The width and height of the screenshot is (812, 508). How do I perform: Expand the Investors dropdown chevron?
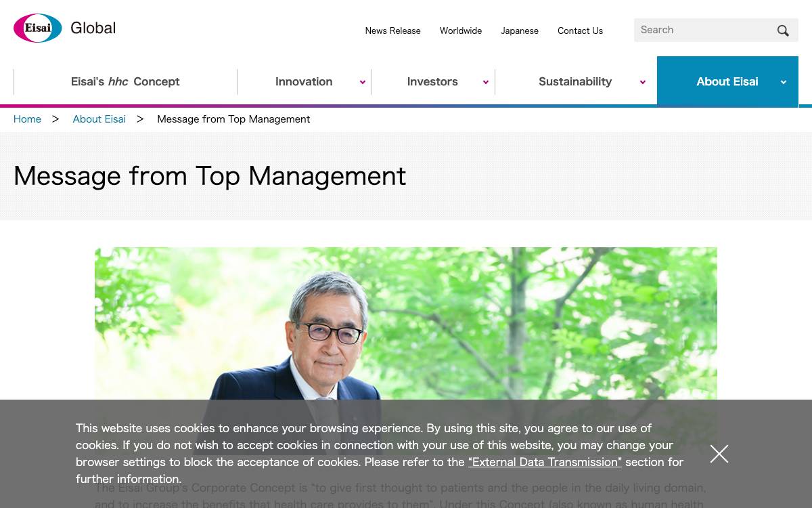pos(486,82)
